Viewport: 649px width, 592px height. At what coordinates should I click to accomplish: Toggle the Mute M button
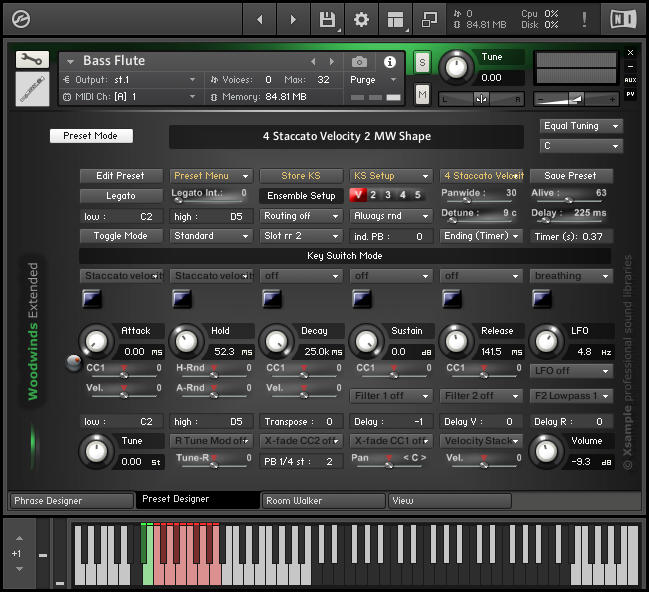pyautogui.click(x=422, y=95)
